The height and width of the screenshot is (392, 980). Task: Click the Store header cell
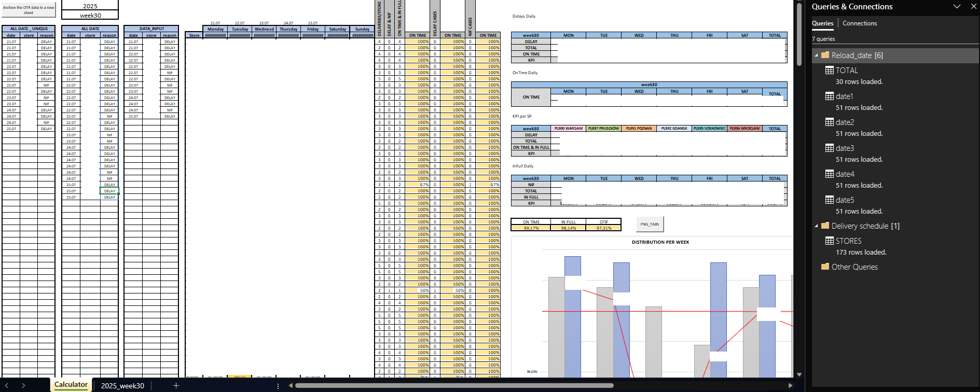194,35
